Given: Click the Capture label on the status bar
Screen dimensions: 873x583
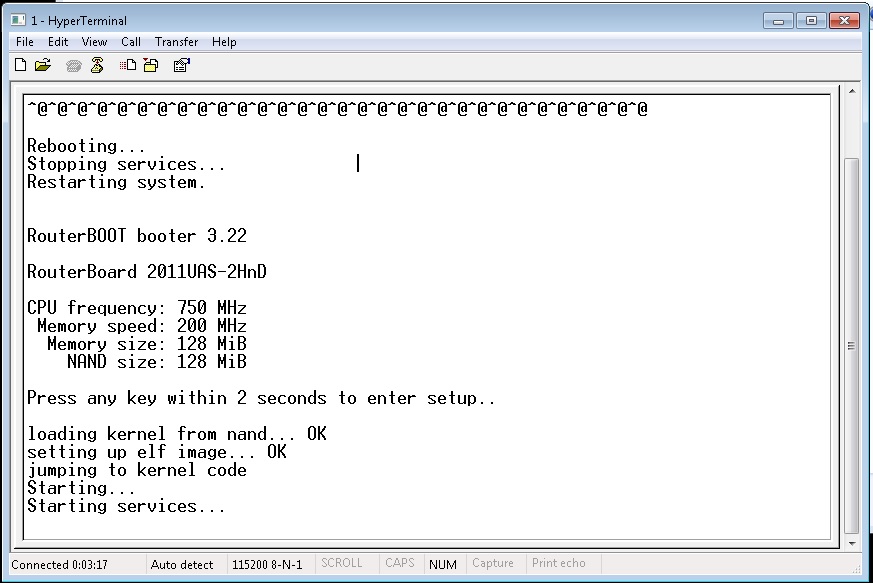Looking at the screenshot, I should (x=492, y=563).
